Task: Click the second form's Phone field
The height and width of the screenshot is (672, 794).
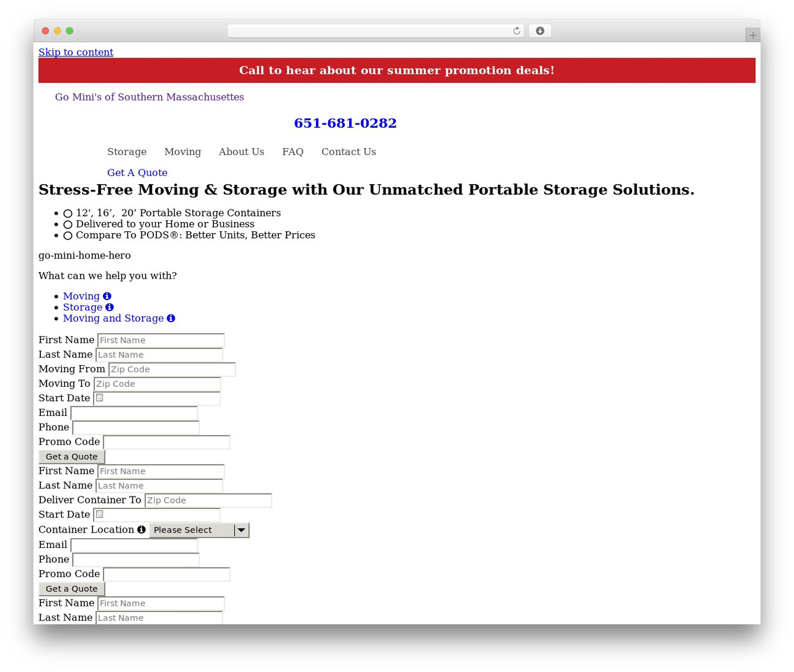Action: pyautogui.click(x=136, y=560)
